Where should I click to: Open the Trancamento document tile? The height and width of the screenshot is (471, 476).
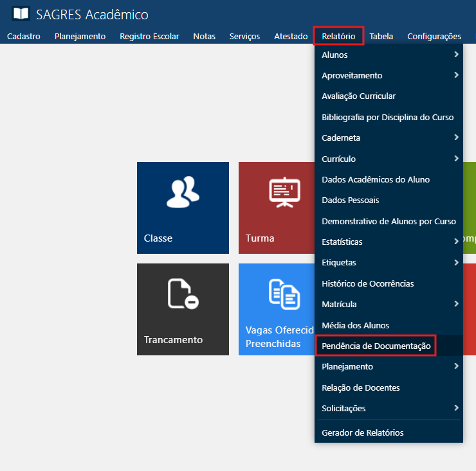(x=183, y=309)
